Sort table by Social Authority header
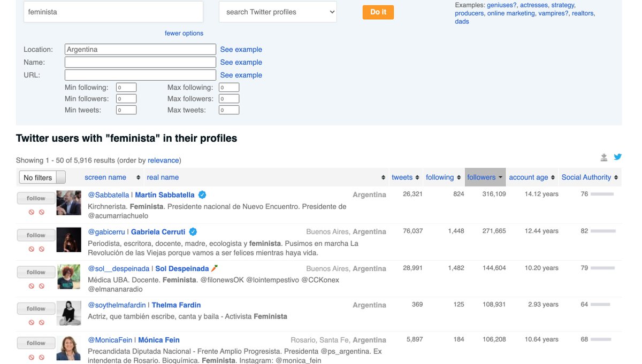The width and height of the screenshot is (642, 364). click(586, 177)
